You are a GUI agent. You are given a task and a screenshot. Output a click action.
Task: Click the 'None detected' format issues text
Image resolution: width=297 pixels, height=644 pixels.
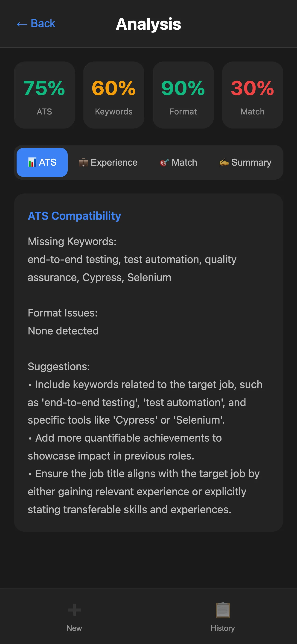63,331
